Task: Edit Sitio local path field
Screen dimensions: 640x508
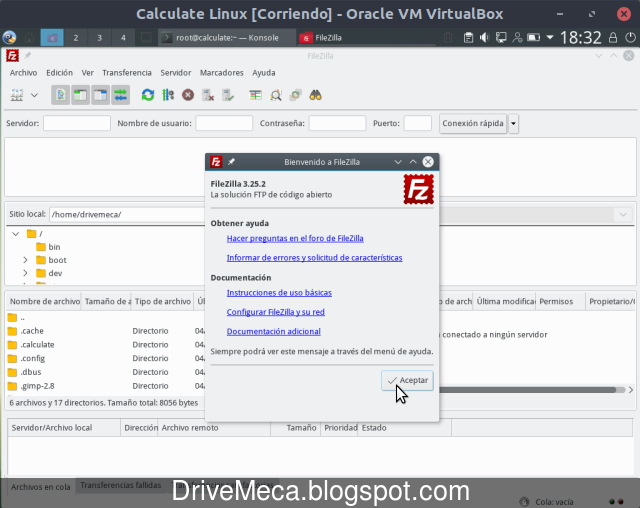Action: click(x=127, y=215)
